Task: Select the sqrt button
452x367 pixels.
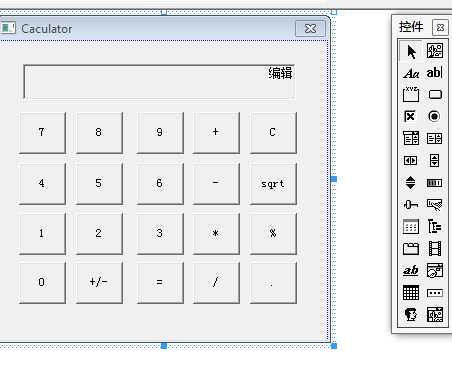Action: click(x=273, y=183)
